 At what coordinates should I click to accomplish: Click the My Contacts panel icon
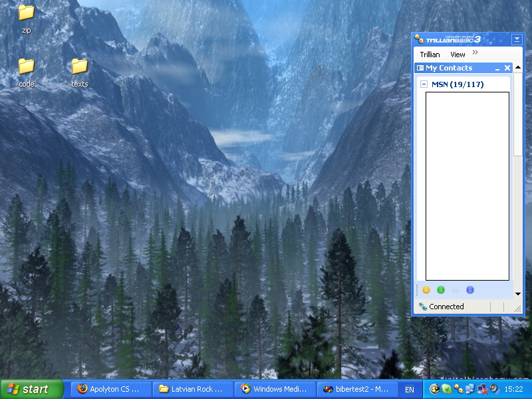pos(420,68)
